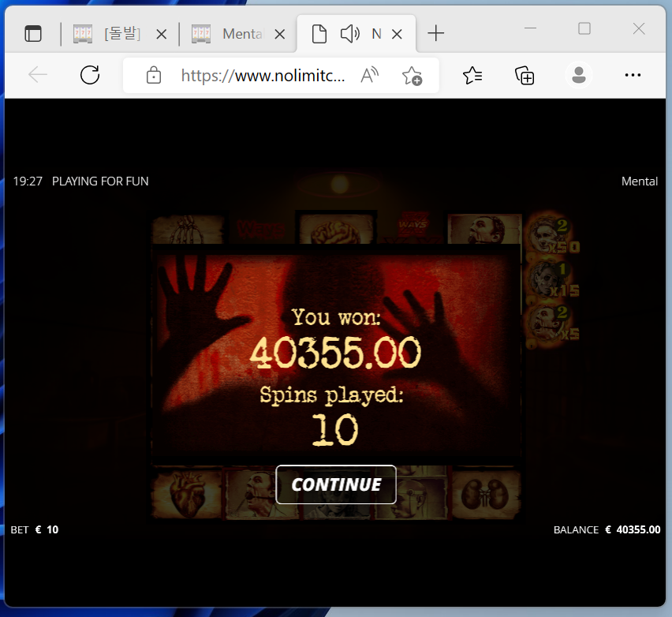
Task: Toggle Read aloud icon in address bar
Action: tap(369, 75)
